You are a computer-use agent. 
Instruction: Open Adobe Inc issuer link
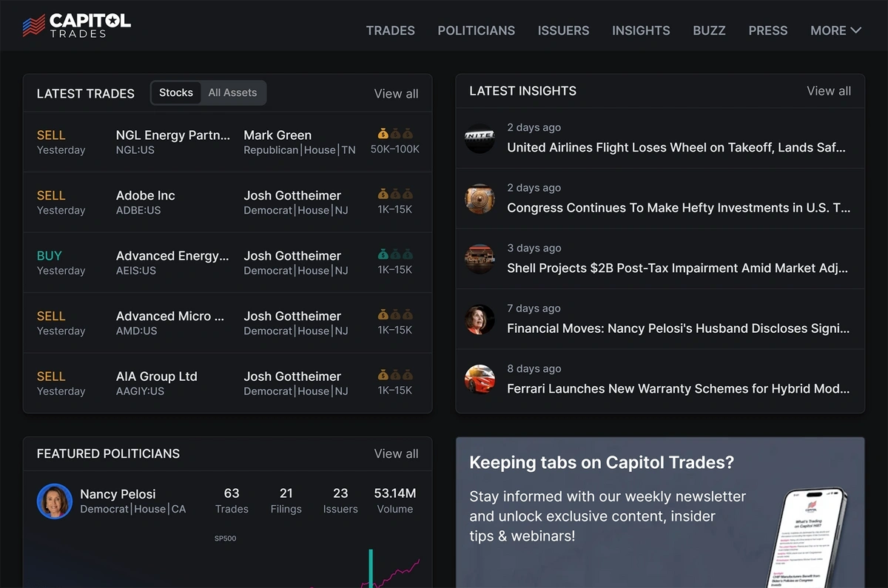tap(146, 195)
